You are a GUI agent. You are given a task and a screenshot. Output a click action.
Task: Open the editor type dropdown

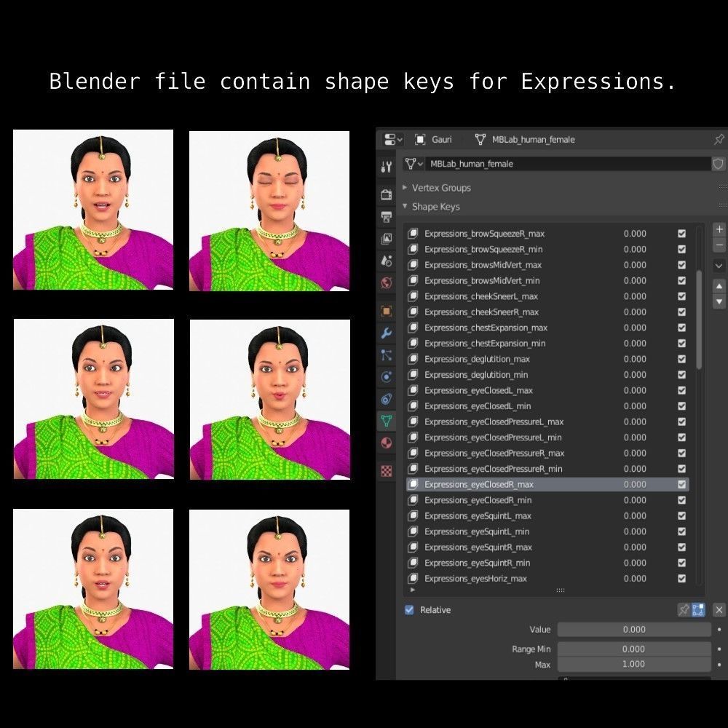(393, 139)
